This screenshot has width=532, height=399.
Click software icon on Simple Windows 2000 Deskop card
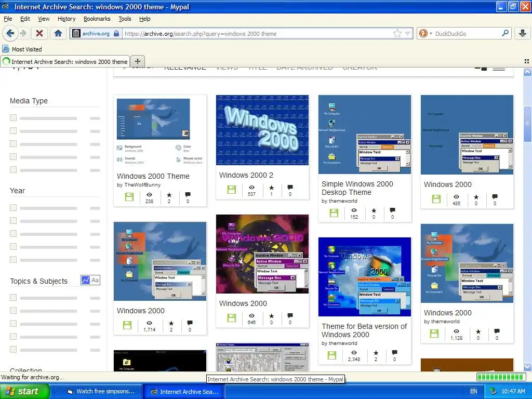point(334,212)
